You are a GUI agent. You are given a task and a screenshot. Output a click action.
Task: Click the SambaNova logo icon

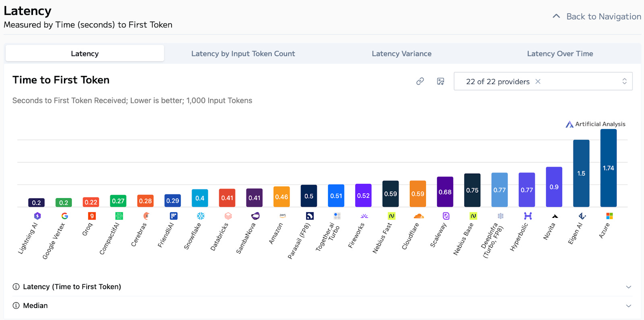click(255, 216)
